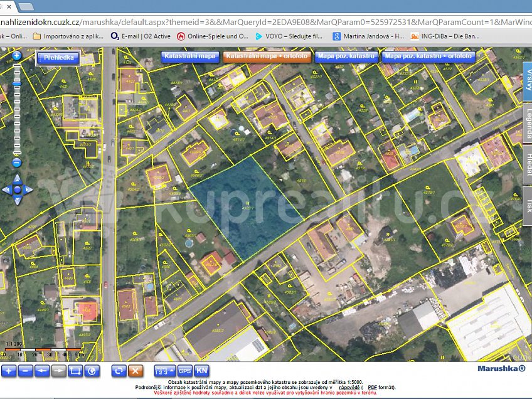Open the Hledat side panel tab
Viewport: 532px width, 399px height.
528,164
